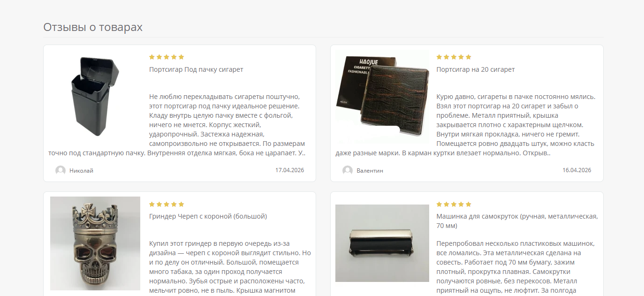The width and height of the screenshot is (644, 296).
Task: Open product link Портсигар на 20 сигарет
Action: click(476, 69)
